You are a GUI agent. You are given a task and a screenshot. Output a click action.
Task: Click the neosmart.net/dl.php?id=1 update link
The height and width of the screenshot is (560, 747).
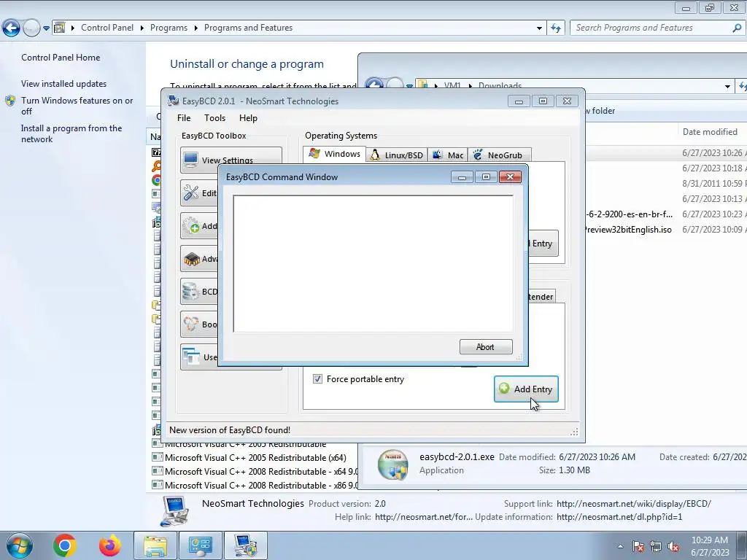619,517
